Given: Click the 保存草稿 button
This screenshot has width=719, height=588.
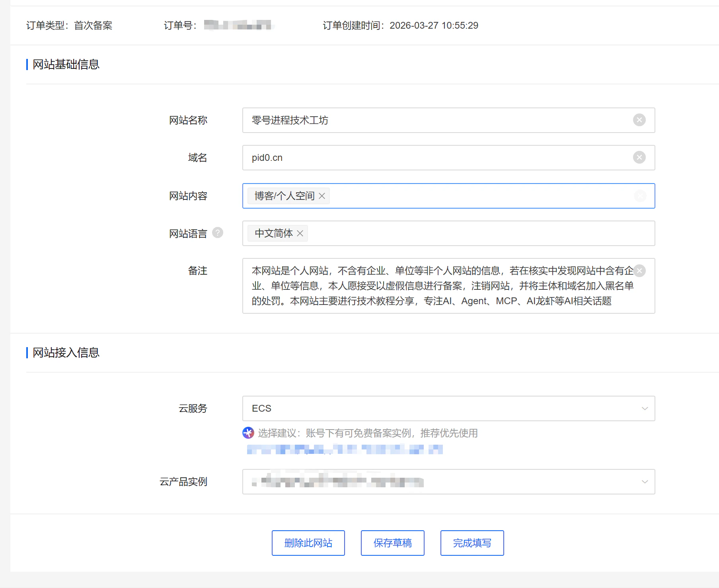Looking at the screenshot, I should [392, 543].
